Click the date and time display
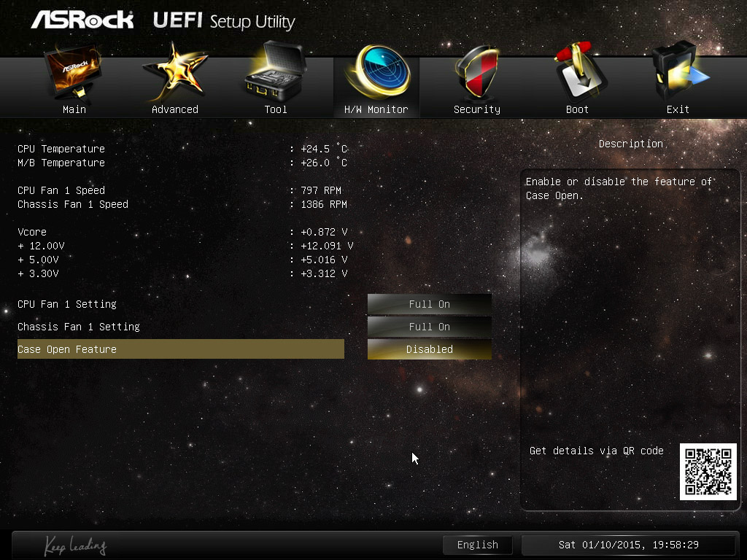Viewport: 747px width, 560px height. (628, 545)
